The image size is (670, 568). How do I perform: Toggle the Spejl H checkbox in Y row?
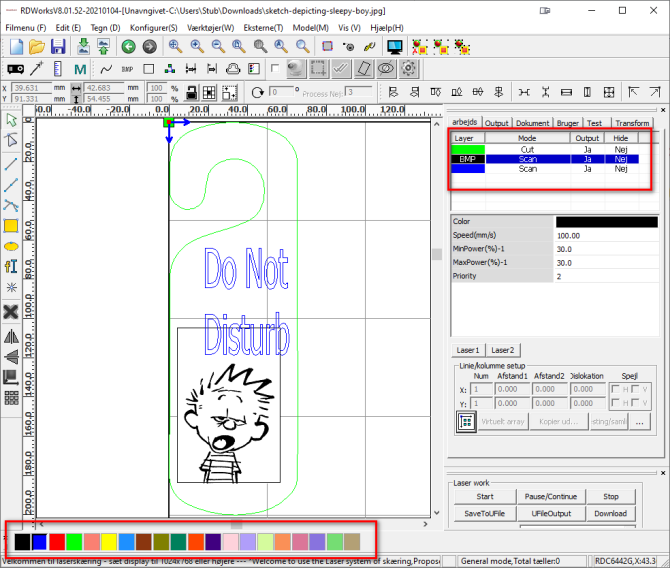[x=616, y=403]
